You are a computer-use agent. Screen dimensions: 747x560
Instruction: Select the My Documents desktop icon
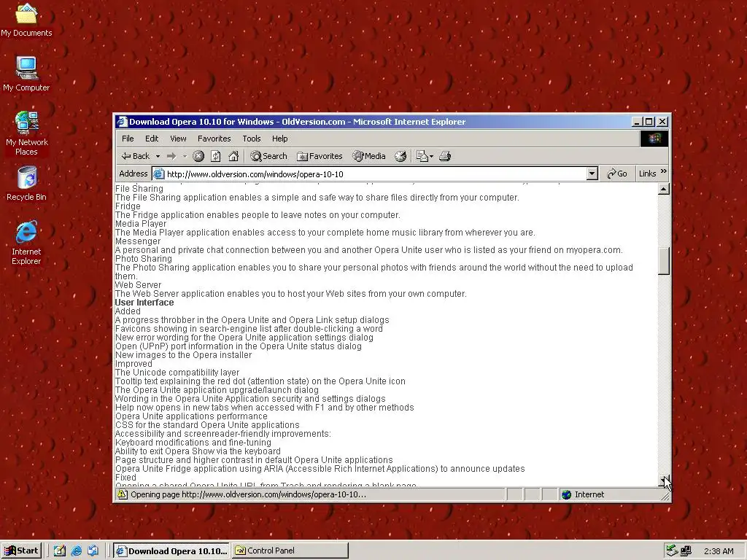coord(26,19)
